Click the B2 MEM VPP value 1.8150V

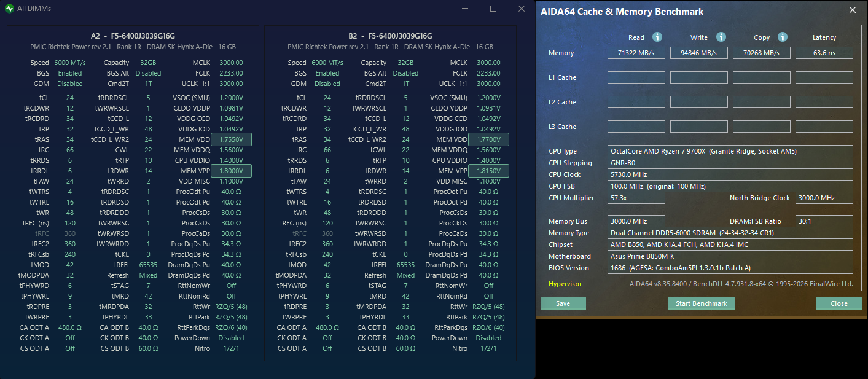click(488, 171)
